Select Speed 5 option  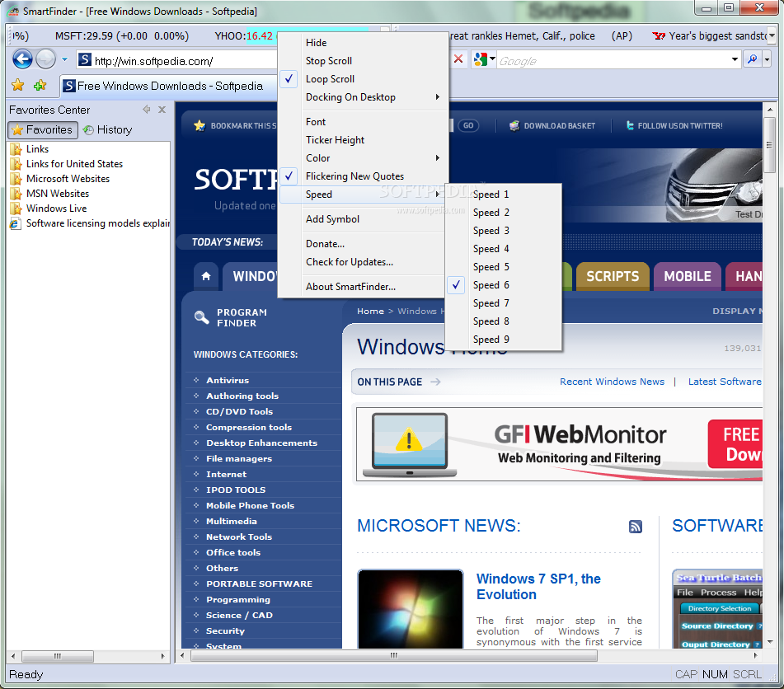point(504,267)
